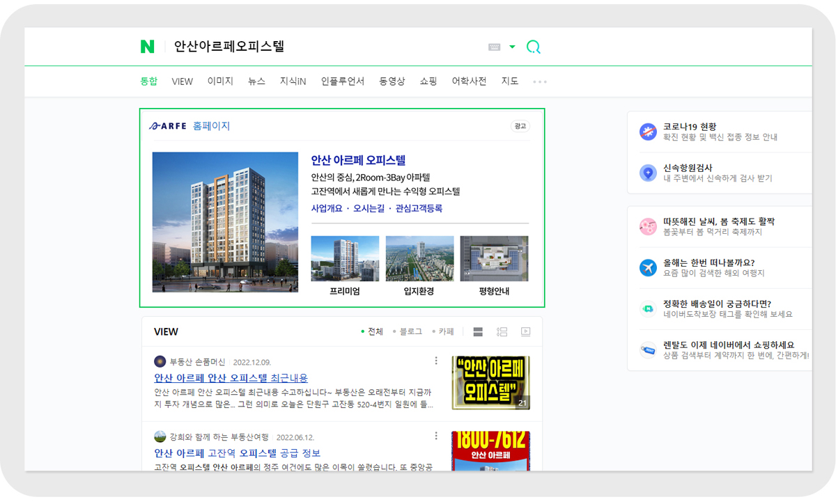The height and width of the screenshot is (504, 836).
Task: Go to the 지도 tab
Action: (510, 81)
